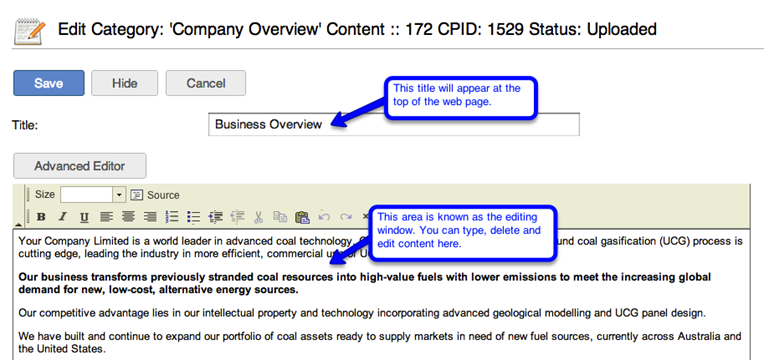Open the Advanced Editor
This screenshot has width=765, height=362.
80,166
